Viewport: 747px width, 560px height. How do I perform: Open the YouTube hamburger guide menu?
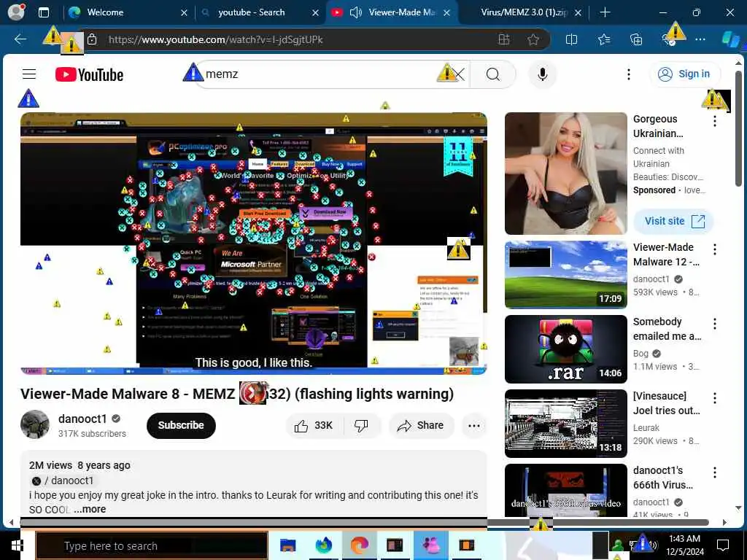pyautogui.click(x=29, y=74)
